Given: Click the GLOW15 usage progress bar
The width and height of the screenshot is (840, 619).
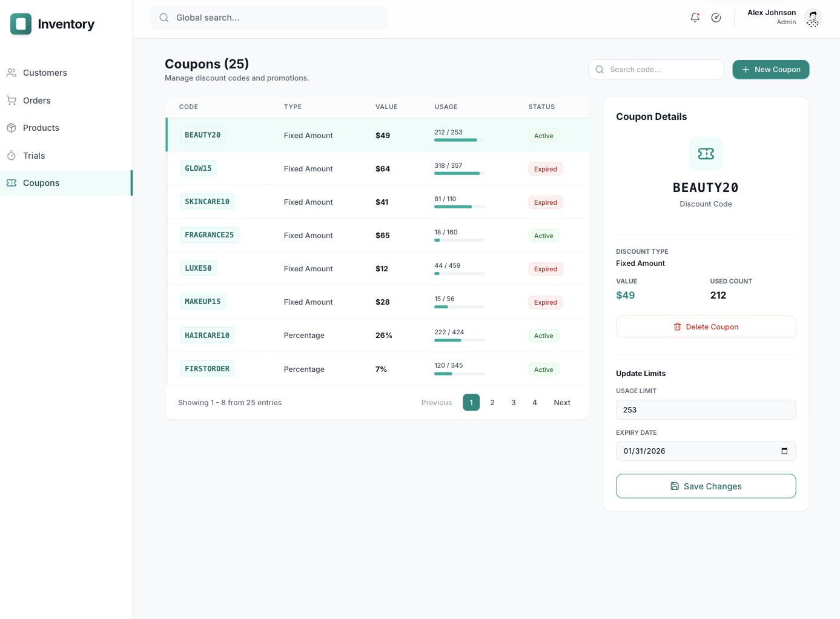Looking at the screenshot, I should (x=460, y=173).
